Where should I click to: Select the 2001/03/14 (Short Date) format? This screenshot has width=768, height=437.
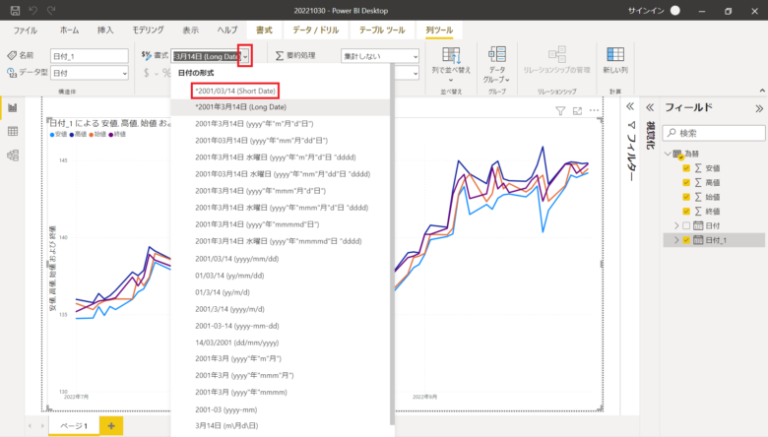(238, 91)
